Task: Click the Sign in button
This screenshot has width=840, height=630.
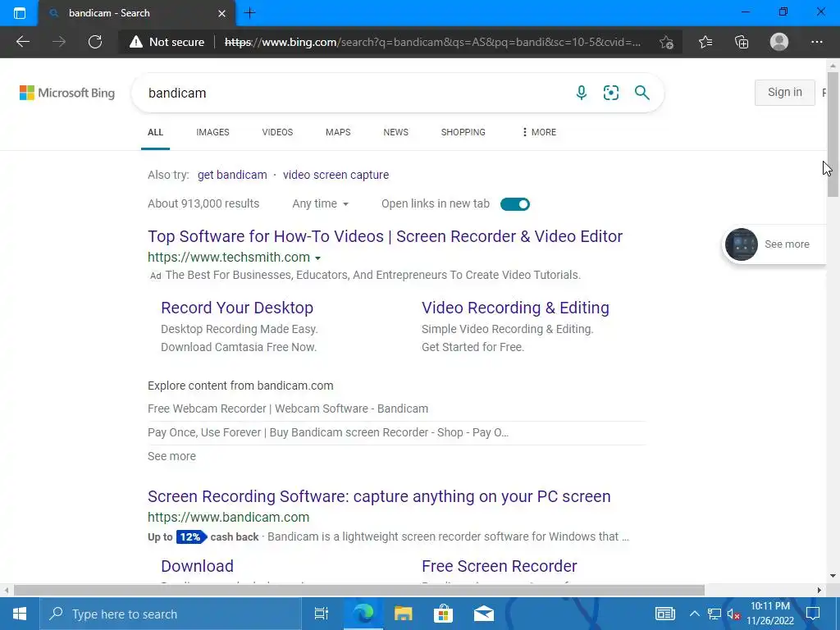Action: pyautogui.click(x=785, y=92)
